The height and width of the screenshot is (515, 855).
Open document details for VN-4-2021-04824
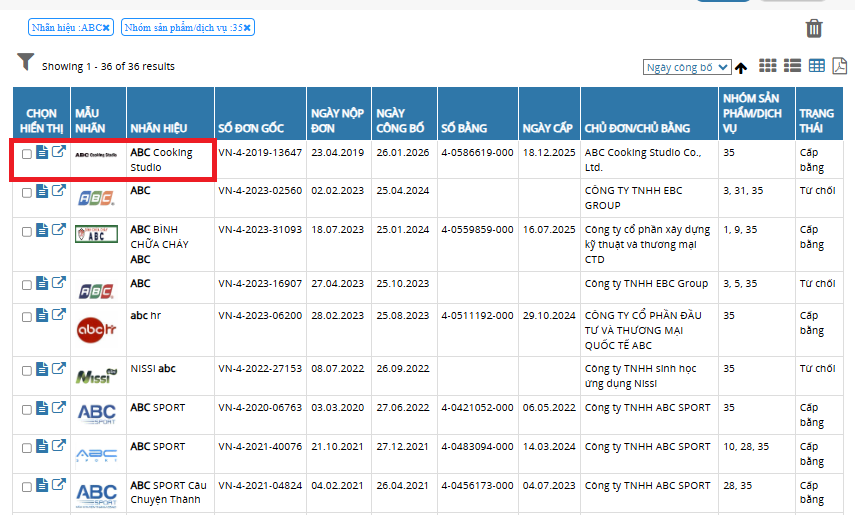click(x=42, y=486)
